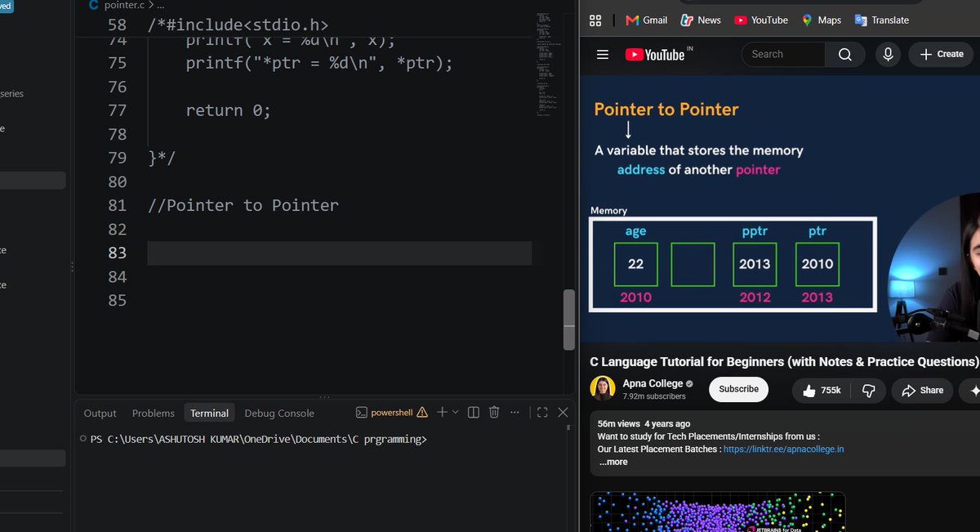Viewport: 980px width, 532px height.
Task: Click the code minimap preview
Action: (547, 65)
